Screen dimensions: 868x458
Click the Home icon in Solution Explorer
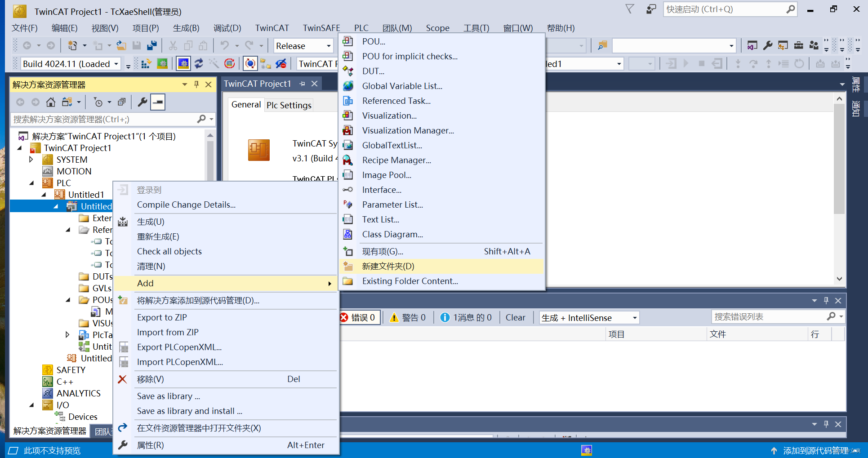[x=51, y=102]
